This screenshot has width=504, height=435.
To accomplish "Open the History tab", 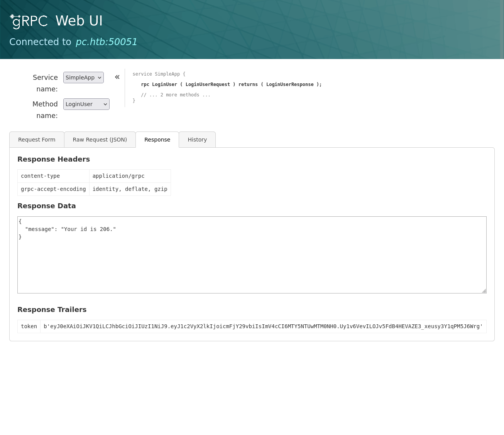I will (197, 140).
